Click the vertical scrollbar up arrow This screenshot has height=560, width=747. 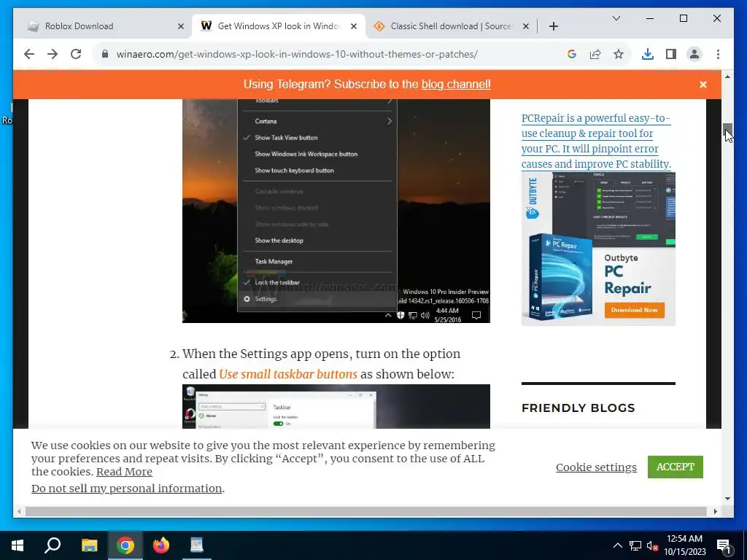point(727,77)
